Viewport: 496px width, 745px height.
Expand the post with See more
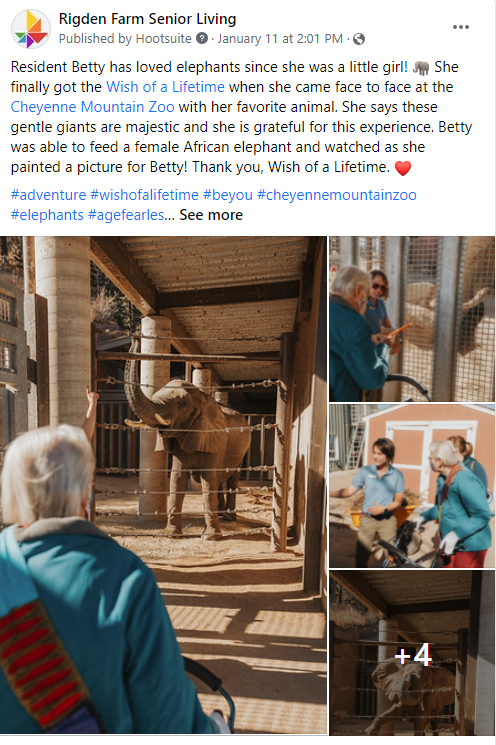click(211, 215)
